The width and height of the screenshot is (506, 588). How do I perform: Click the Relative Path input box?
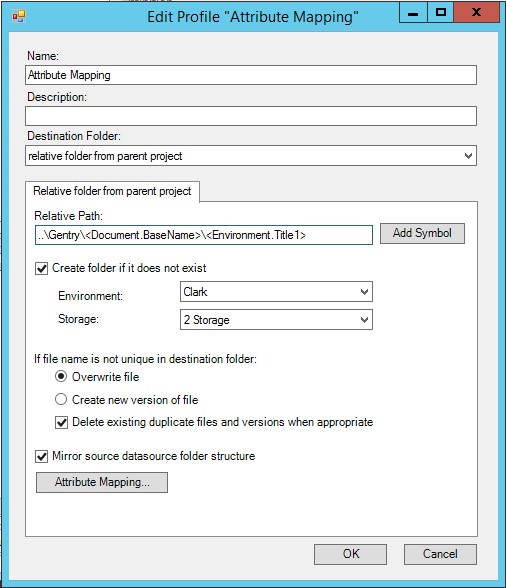click(204, 235)
